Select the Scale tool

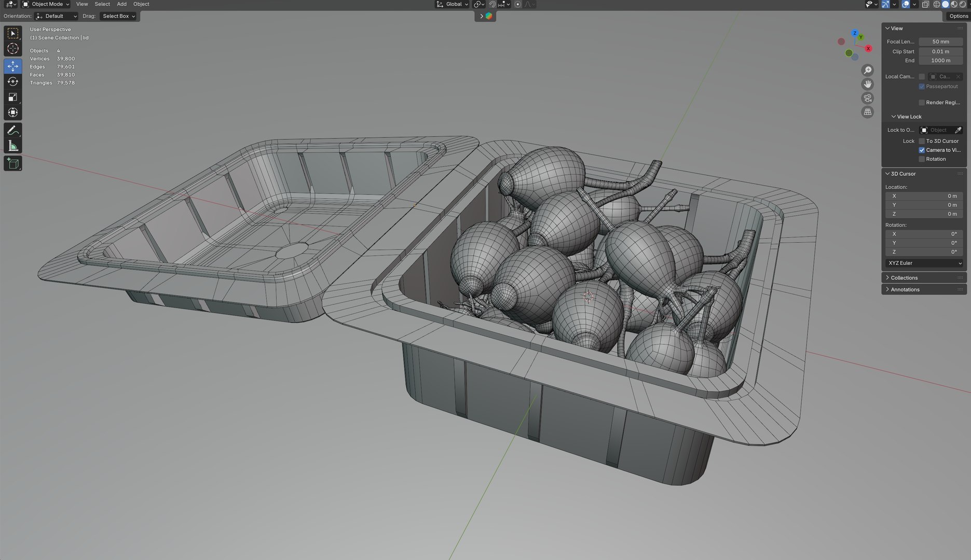[x=13, y=97]
